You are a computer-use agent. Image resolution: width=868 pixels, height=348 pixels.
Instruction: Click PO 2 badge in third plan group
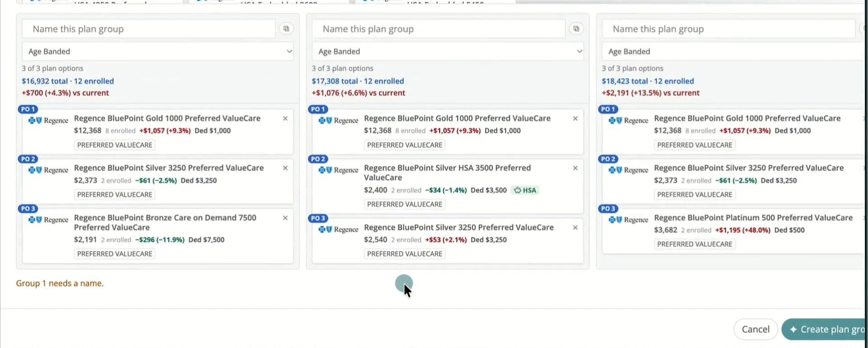click(608, 159)
